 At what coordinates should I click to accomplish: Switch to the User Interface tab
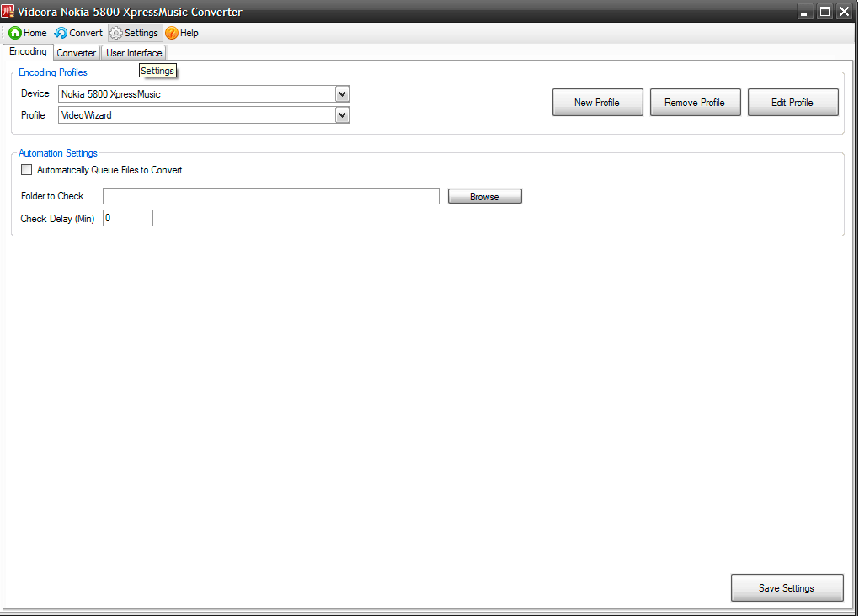[134, 52]
